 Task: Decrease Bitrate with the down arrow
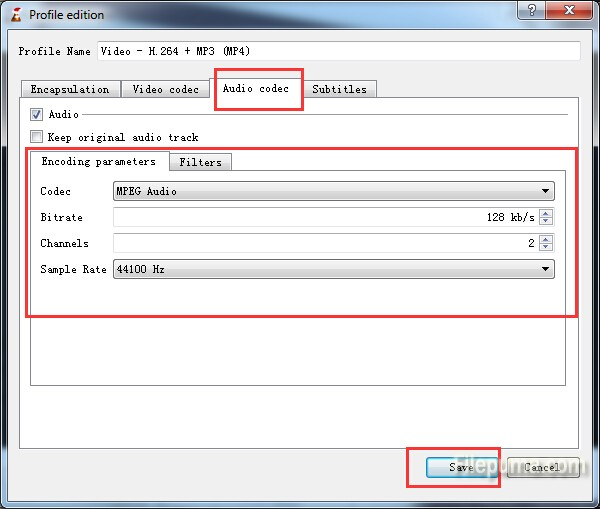click(x=546, y=222)
